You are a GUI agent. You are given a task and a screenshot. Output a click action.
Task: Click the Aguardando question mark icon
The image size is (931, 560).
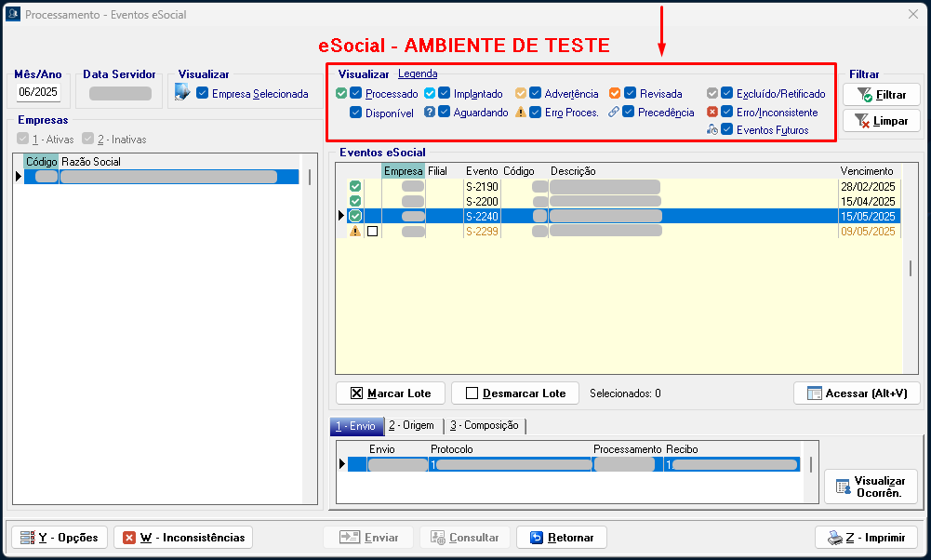430,112
